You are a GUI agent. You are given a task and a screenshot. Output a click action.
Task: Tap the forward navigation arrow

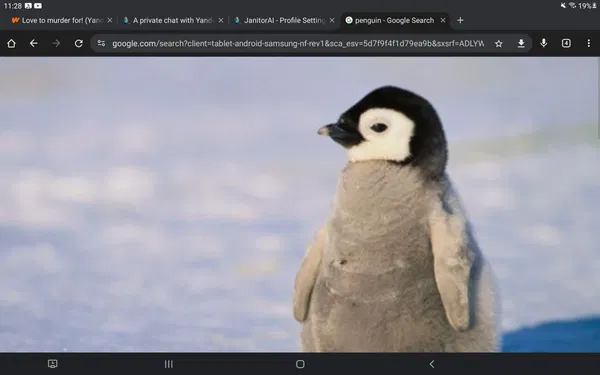click(x=56, y=44)
